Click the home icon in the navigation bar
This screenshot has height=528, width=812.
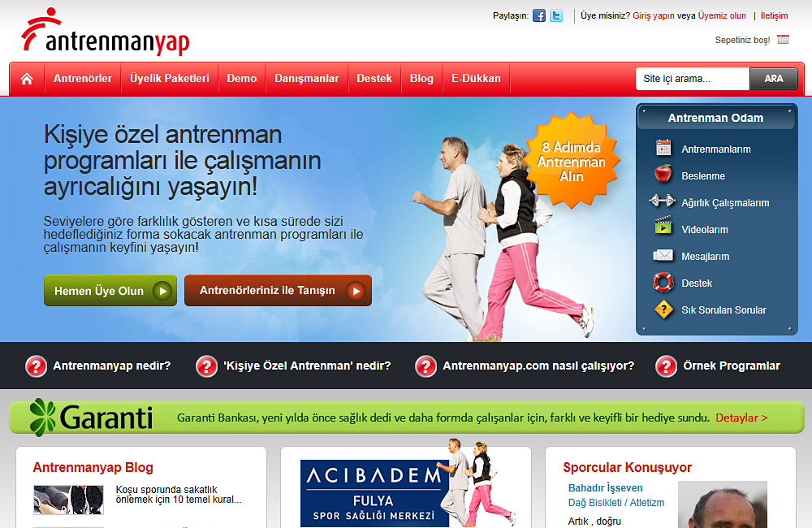(27, 79)
